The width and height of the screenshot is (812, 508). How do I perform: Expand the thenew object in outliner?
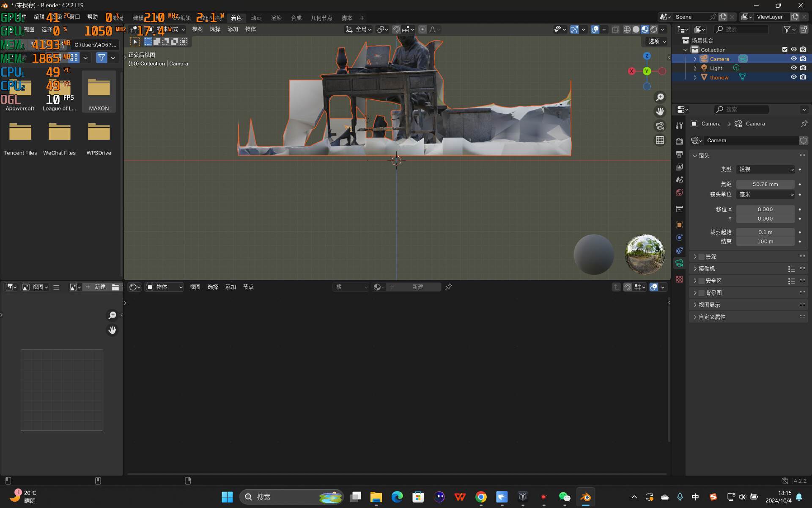(695, 77)
